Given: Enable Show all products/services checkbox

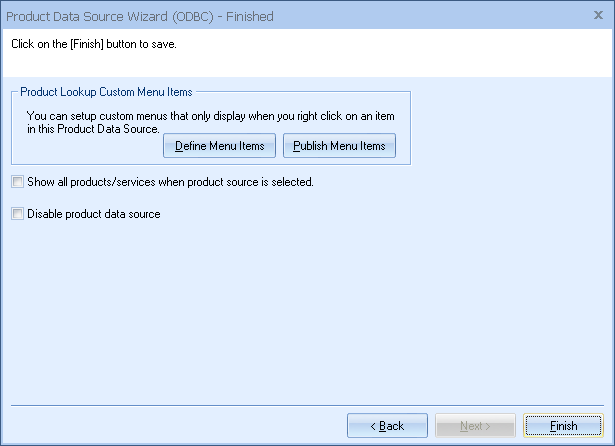Looking at the screenshot, I should pos(16,182).
